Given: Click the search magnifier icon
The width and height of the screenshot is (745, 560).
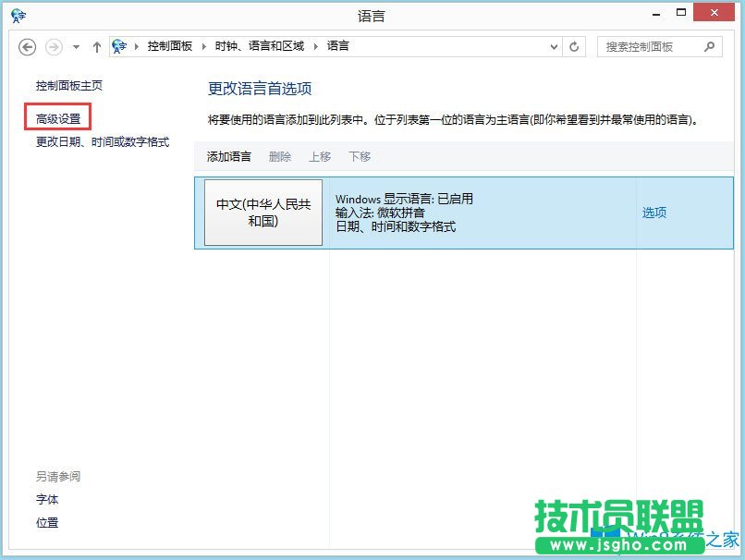Looking at the screenshot, I should click(x=708, y=46).
